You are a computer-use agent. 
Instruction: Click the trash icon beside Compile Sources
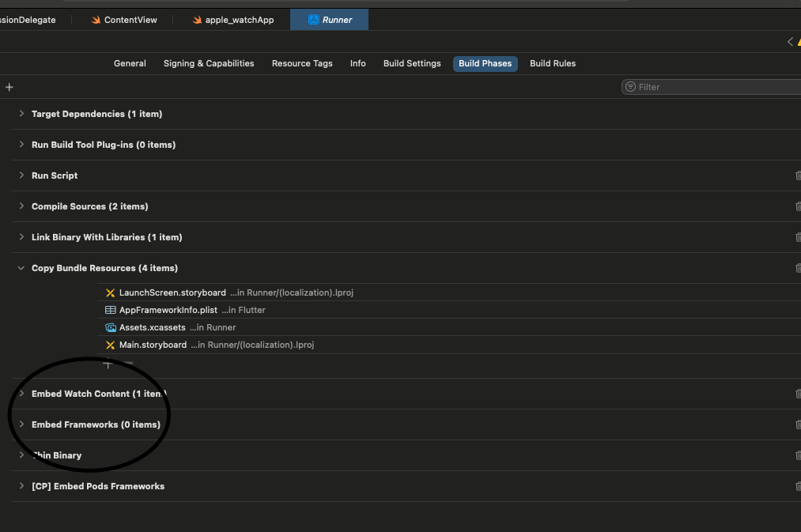click(798, 206)
